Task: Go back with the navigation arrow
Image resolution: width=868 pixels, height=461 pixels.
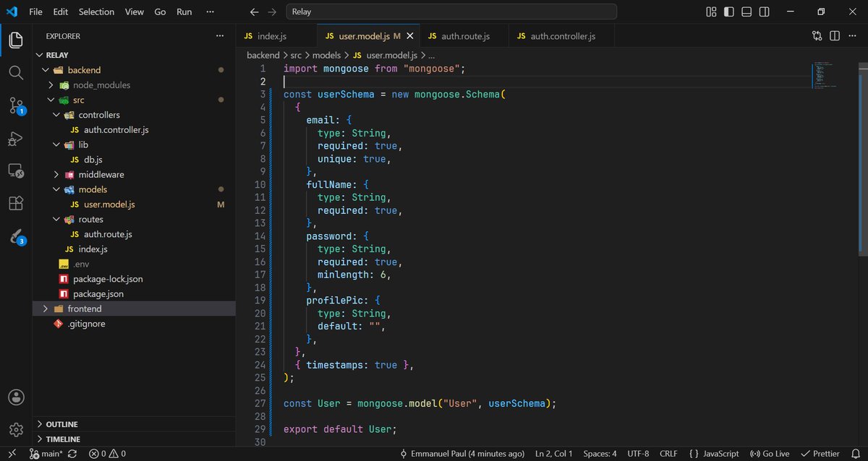Action: tap(254, 12)
